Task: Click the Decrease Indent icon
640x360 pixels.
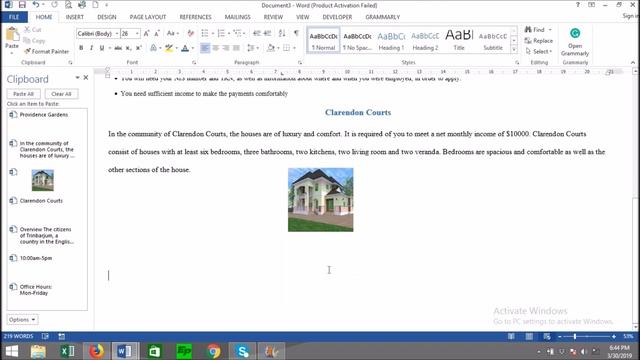Action: coord(257,33)
